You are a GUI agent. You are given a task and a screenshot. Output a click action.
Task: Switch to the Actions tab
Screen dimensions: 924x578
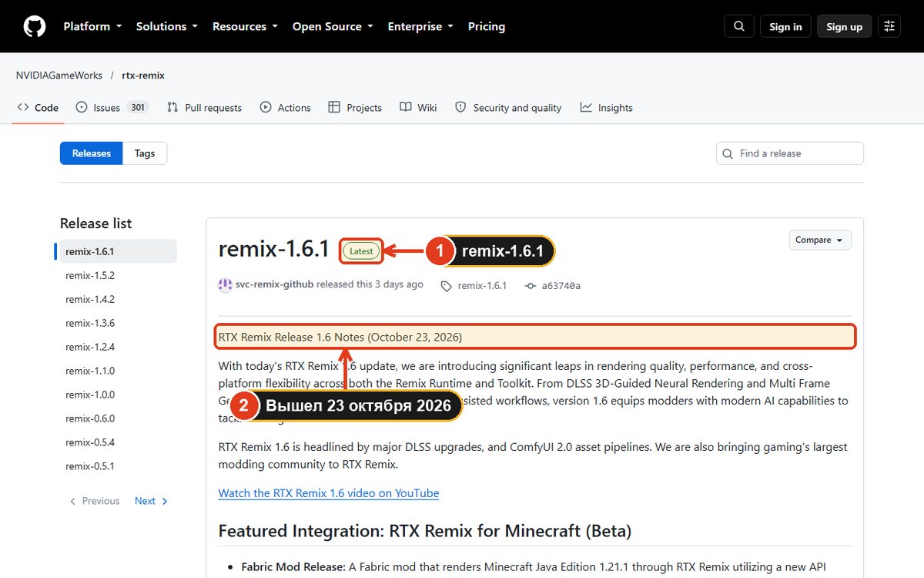(286, 108)
